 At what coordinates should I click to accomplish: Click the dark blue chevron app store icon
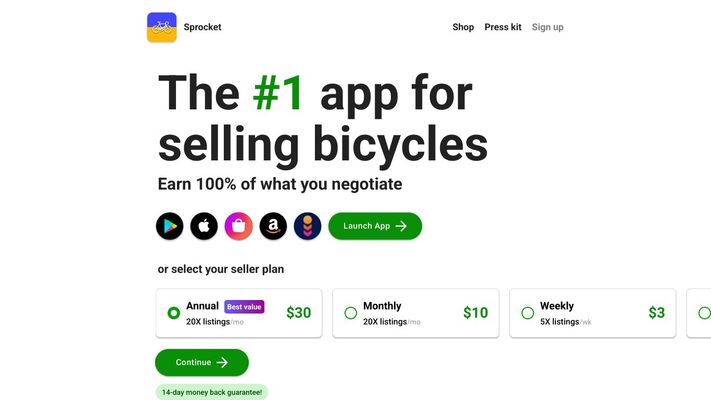307,226
